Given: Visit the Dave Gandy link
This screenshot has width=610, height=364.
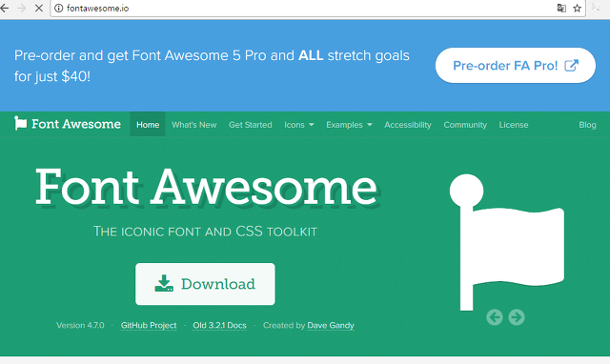Looking at the screenshot, I should pos(331,325).
